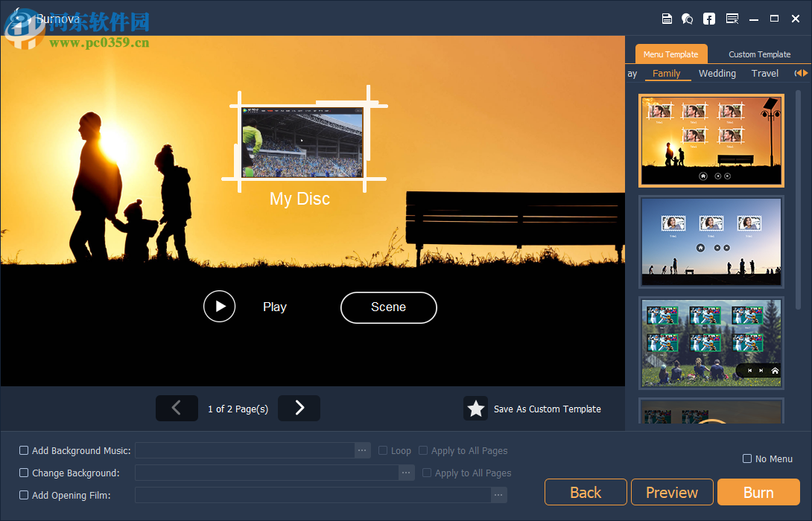Click the Preview button
812x521 pixels.
(x=672, y=492)
